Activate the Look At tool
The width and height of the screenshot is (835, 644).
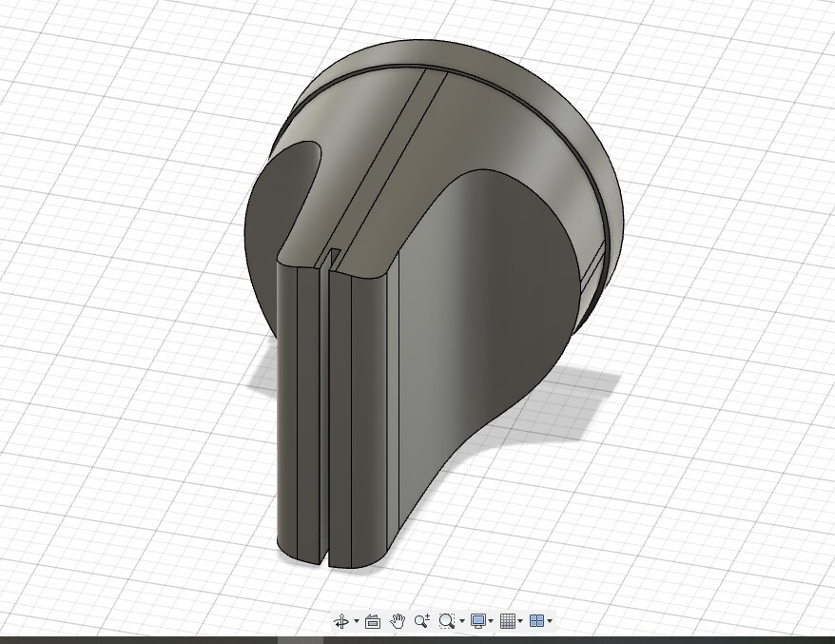coord(373,621)
